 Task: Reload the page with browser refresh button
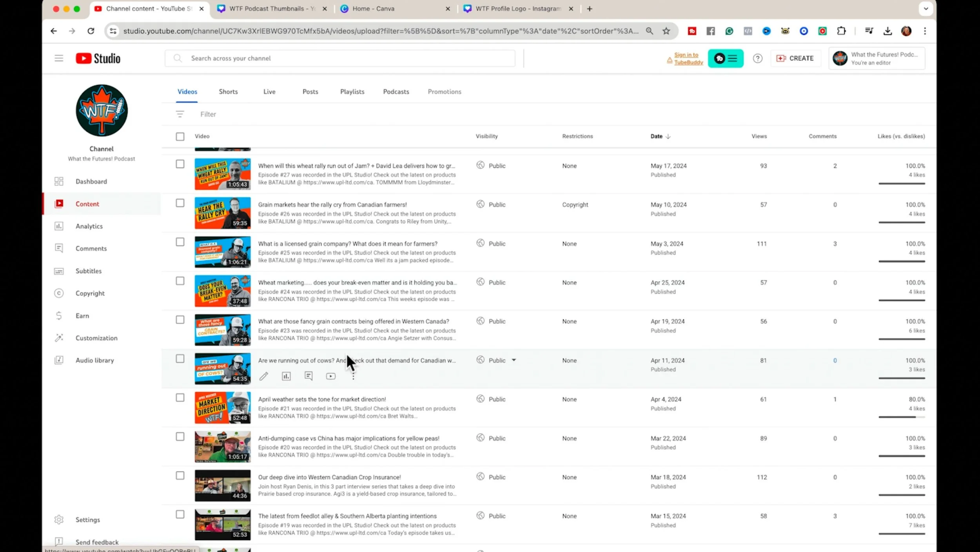pos(91,31)
